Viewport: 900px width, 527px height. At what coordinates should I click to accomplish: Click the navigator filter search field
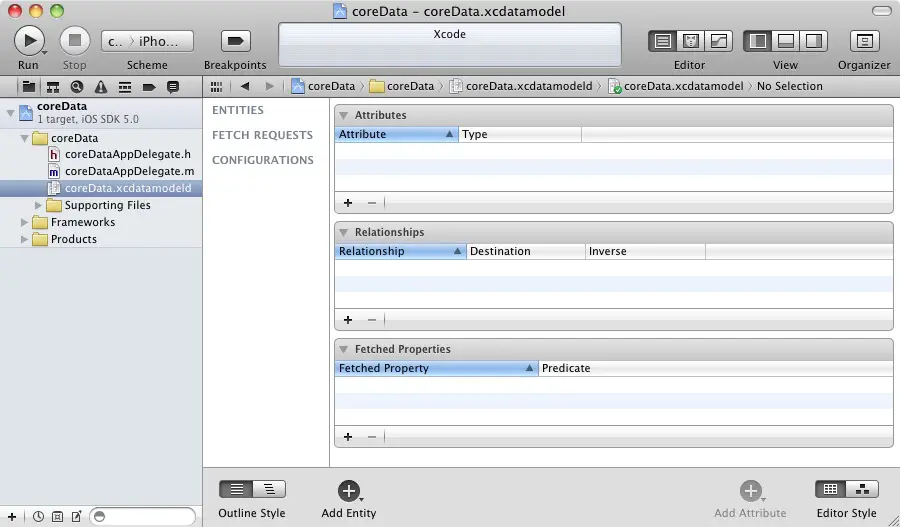click(142, 516)
